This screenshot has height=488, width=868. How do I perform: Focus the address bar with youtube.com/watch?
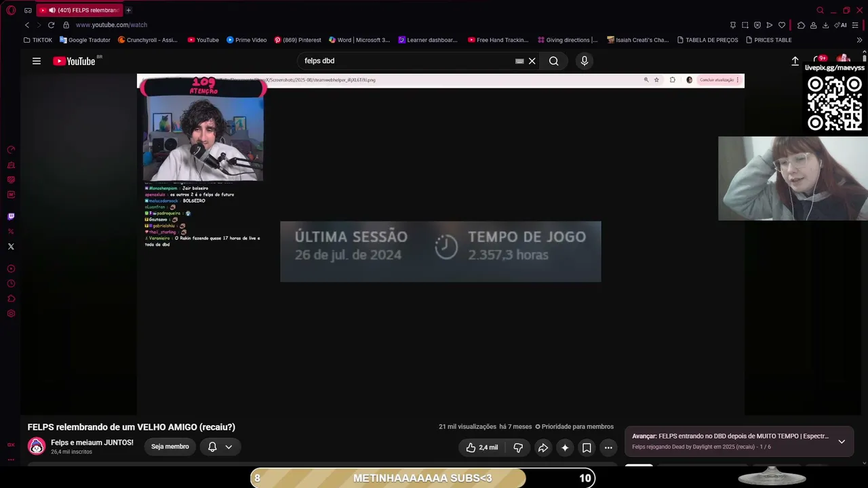pyautogui.click(x=111, y=25)
